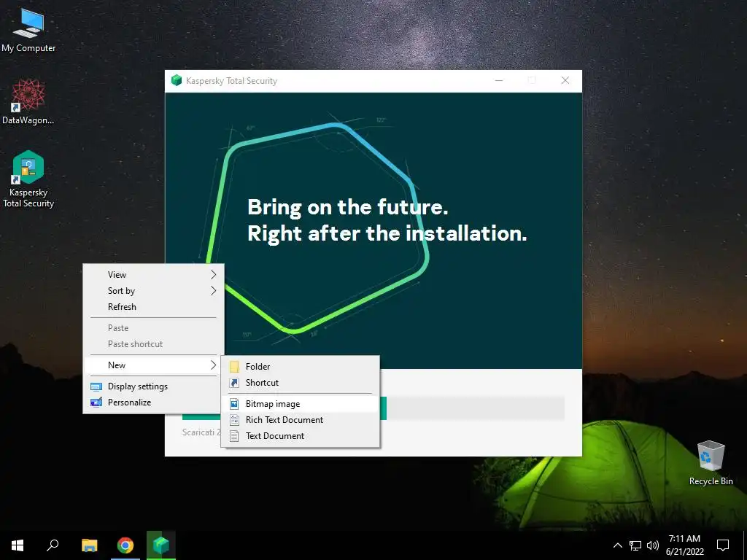The image size is (747, 560).
Task: Click the 'Bring on the future.' headline
Action: [x=348, y=208]
